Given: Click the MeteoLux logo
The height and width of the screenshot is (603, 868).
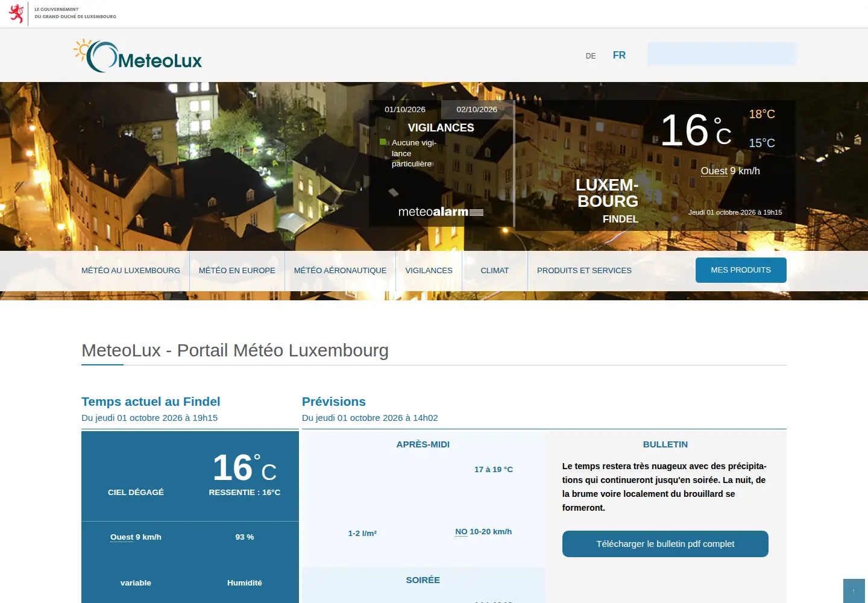Looking at the screenshot, I should [137, 56].
